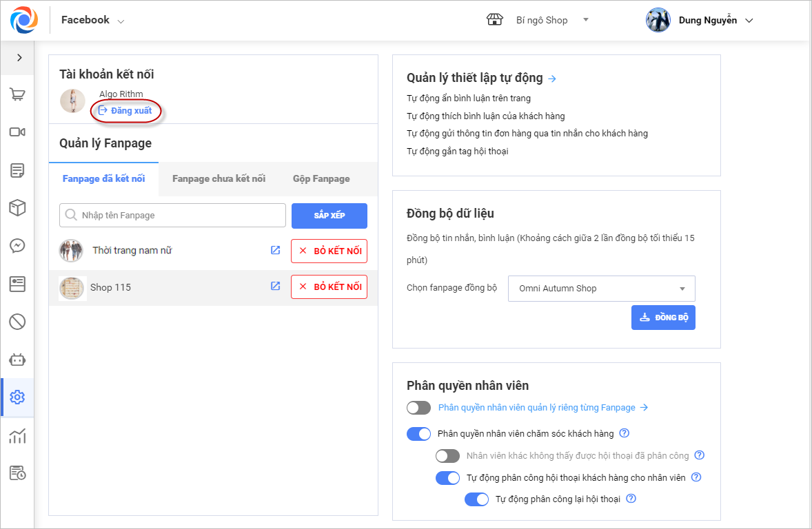Open the chatbot robot sidebar icon
The height and width of the screenshot is (529, 812).
17,359
